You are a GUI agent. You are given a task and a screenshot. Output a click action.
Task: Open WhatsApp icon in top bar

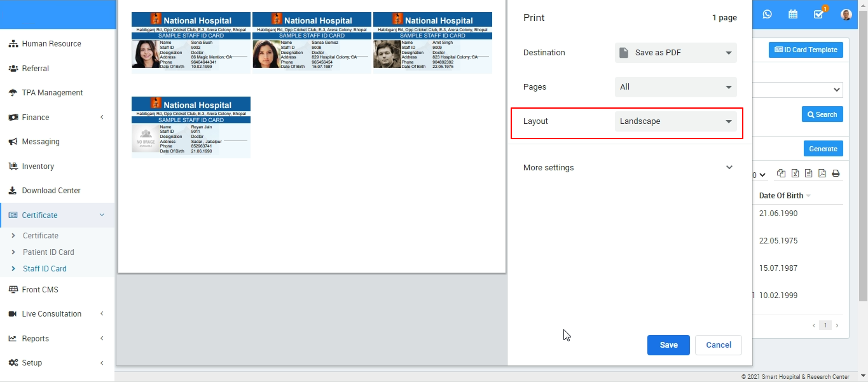pyautogui.click(x=768, y=14)
